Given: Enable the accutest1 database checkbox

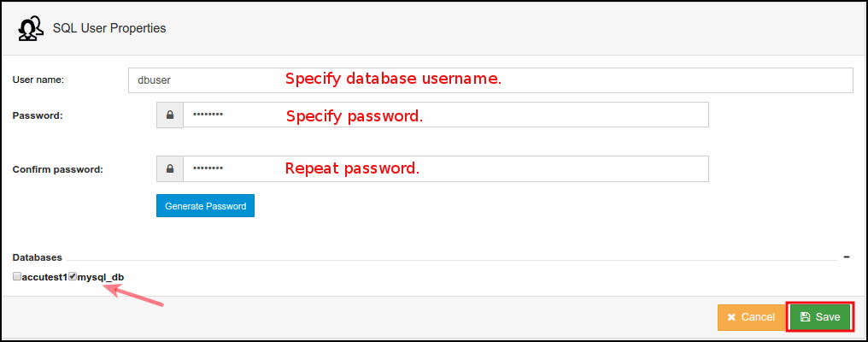Looking at the screenshot, I should [17, 276].
